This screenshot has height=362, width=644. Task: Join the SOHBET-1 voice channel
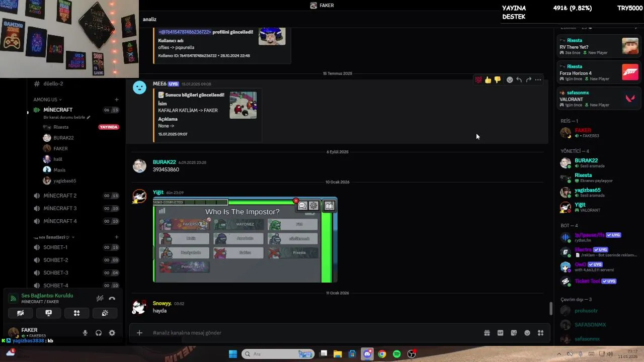pos(75,247)
